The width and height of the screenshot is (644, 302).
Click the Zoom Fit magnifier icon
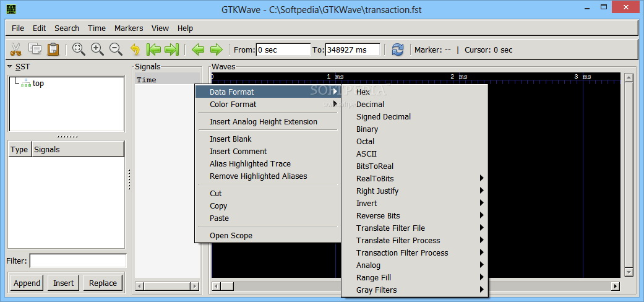point(79,50)
